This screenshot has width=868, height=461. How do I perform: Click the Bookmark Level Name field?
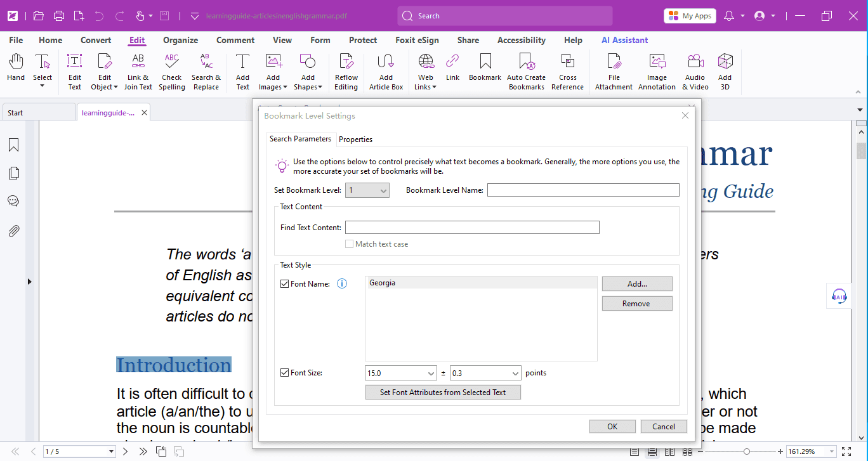point(583,190)
